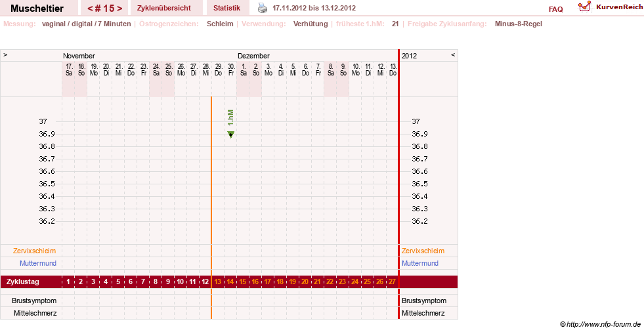Click the 2012 year label
The image size is (644, 332).
(409, 56)
